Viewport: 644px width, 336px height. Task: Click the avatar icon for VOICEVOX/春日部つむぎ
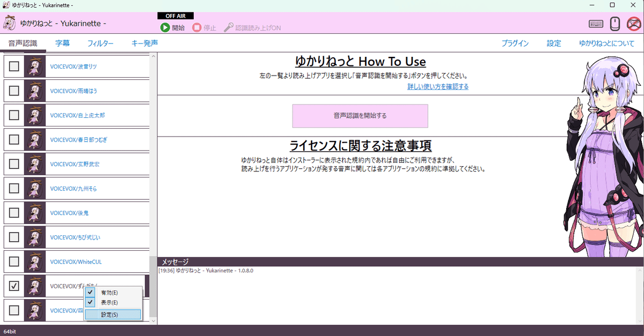(36, 139)
